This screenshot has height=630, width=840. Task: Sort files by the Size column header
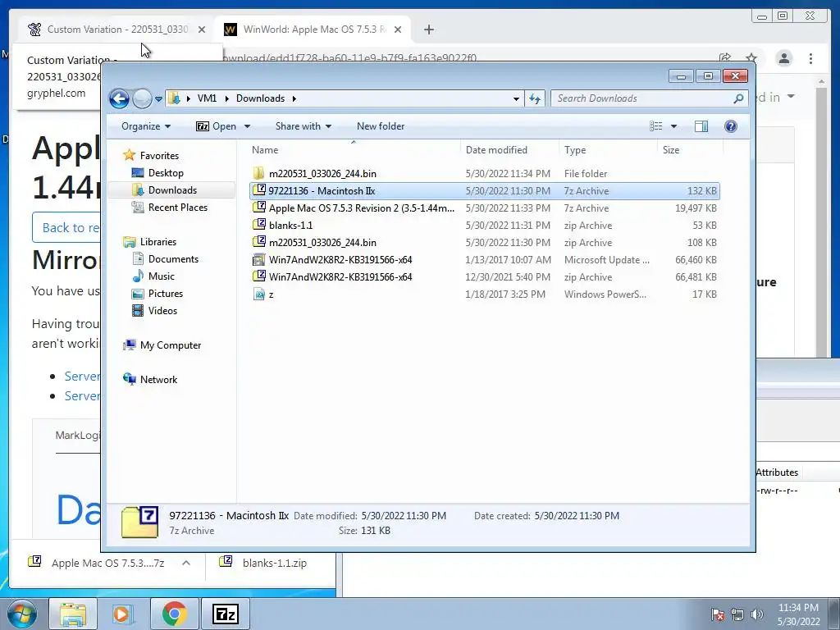click(690, 150)
